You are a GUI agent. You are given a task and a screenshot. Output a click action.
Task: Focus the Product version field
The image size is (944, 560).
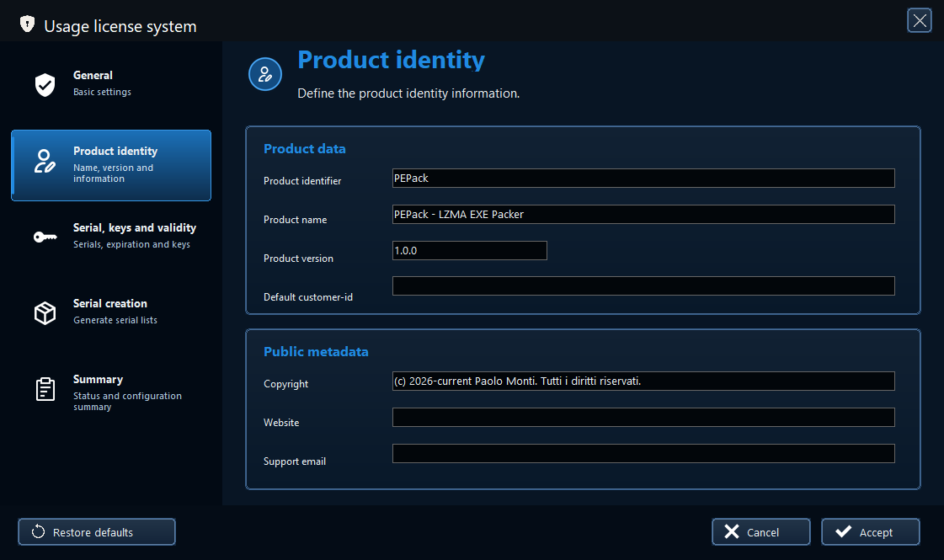click(470, 250)
